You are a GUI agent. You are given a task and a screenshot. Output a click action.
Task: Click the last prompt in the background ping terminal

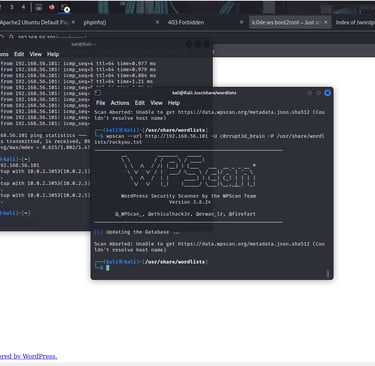pos(15,213)
